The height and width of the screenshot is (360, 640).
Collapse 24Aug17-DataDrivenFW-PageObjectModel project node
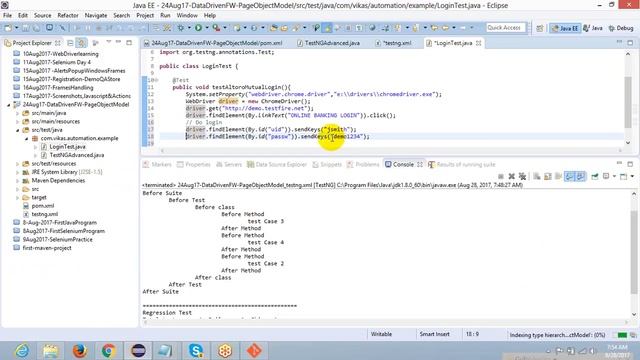click(x=9, y=105)
